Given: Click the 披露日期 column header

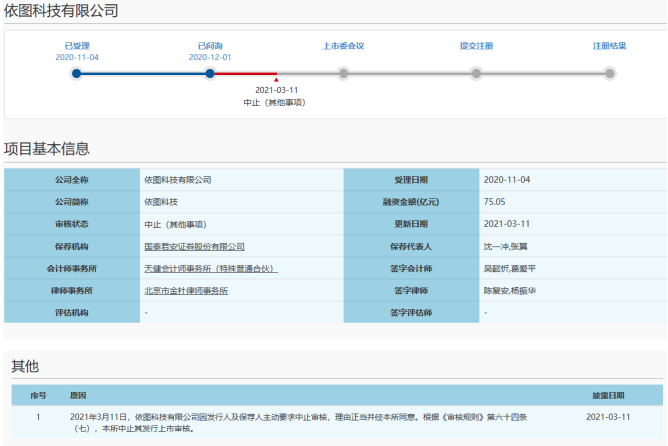Looking at the screenshot, I should 608,396.
